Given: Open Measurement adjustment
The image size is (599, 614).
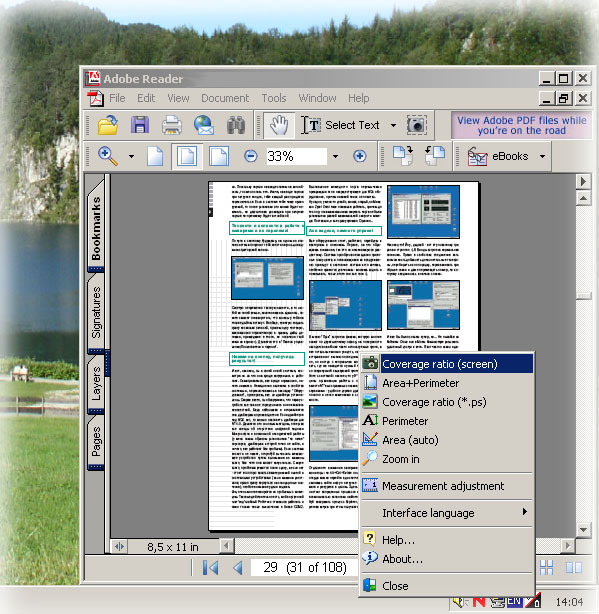Looking at the screenshot, I should pos(447,486).
